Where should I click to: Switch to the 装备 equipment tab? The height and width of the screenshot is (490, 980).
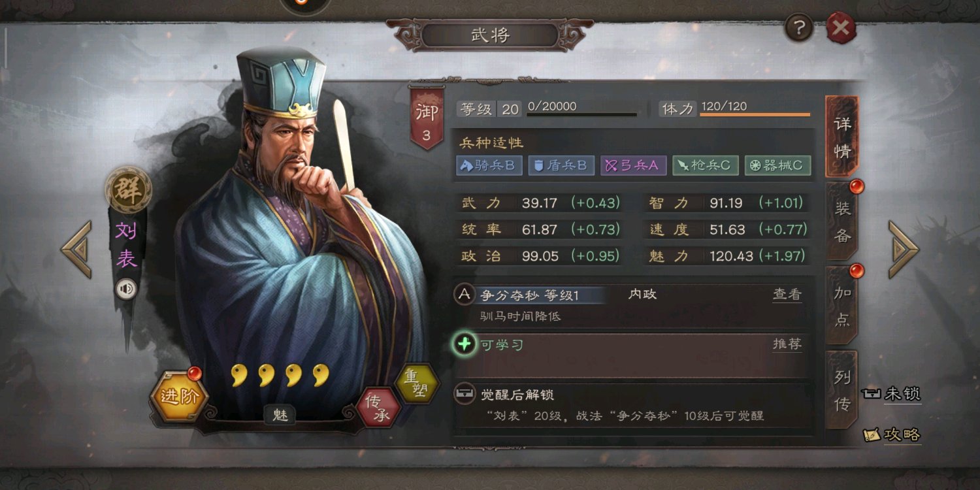(x=842, y=221)
